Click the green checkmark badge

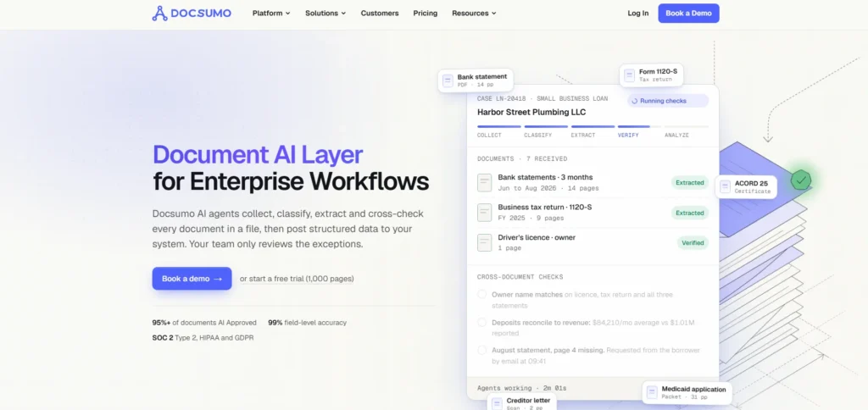click(801, 180)
